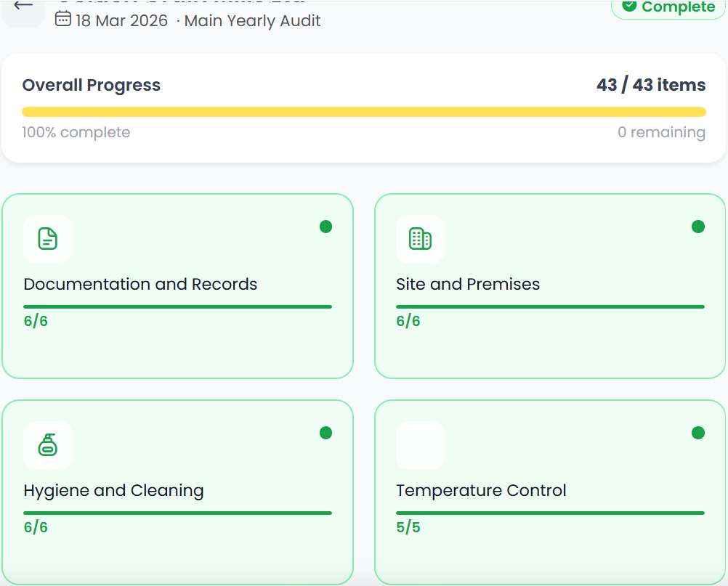The image size is (728, 586).
Task: Open the Site and Premises checklist
Action: (550, 285)
